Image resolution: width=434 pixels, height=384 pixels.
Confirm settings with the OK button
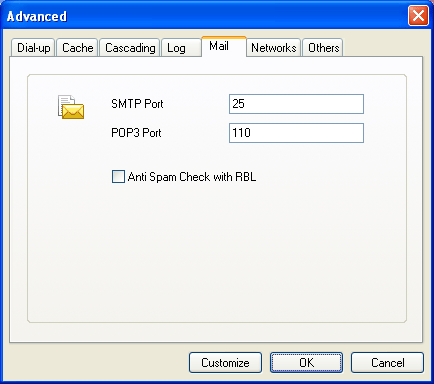(306, 362)
